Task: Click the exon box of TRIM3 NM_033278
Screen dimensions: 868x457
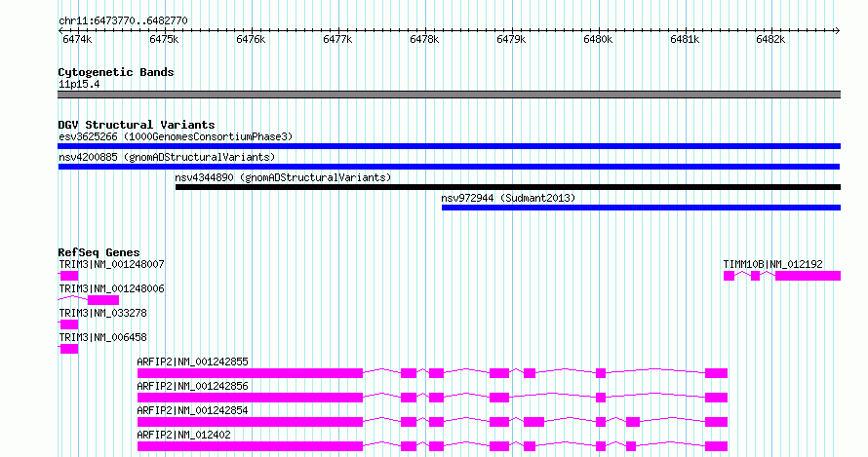Action: click(x=69, y=324)
